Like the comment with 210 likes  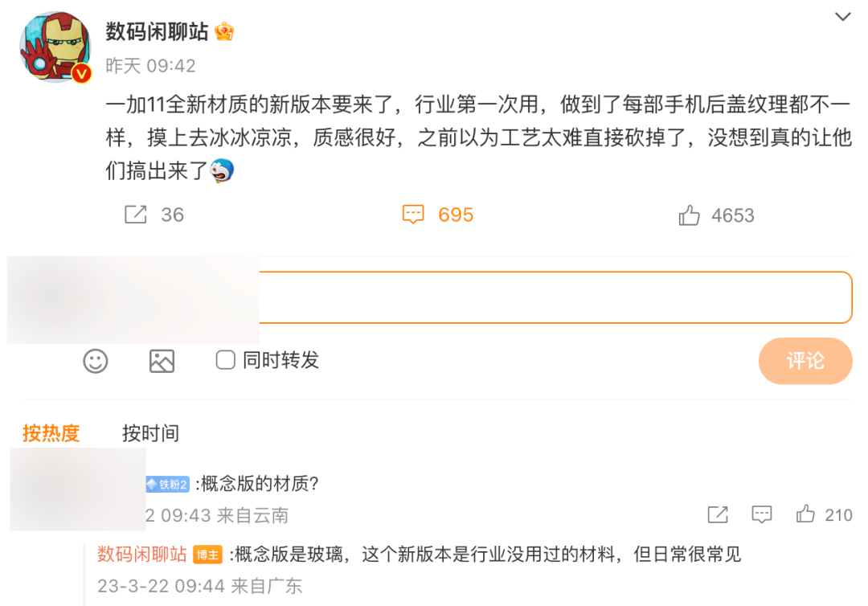[x=805, y=514]
